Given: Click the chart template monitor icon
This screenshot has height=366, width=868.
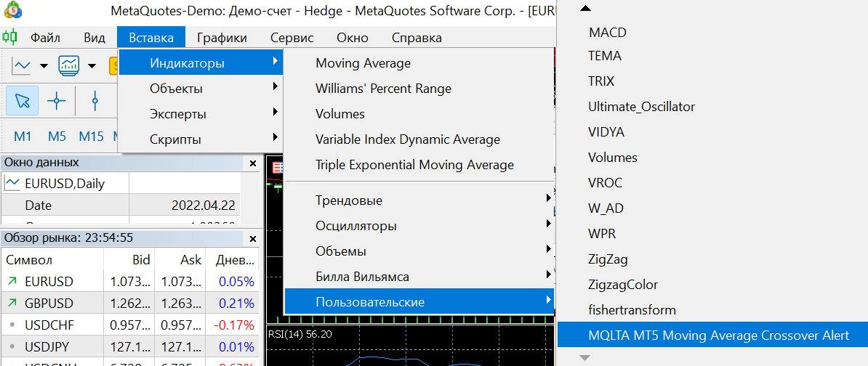Looking at the screenshot, I should (x=69, y=66).
